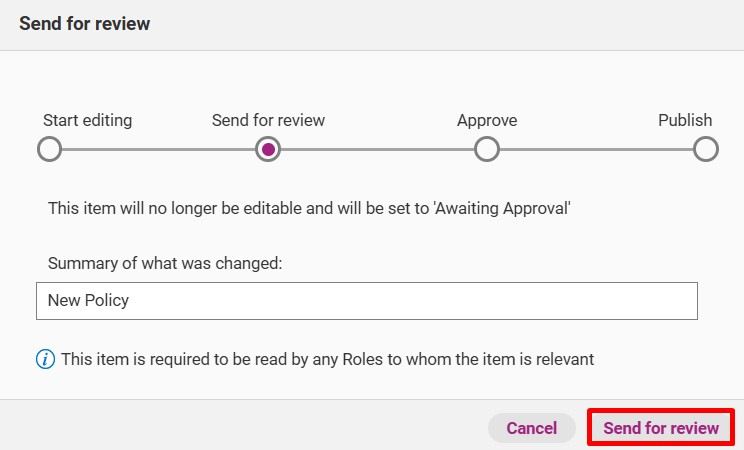Click the Send for review dialog title
The image size is (744, 450).
click(84, 23)
